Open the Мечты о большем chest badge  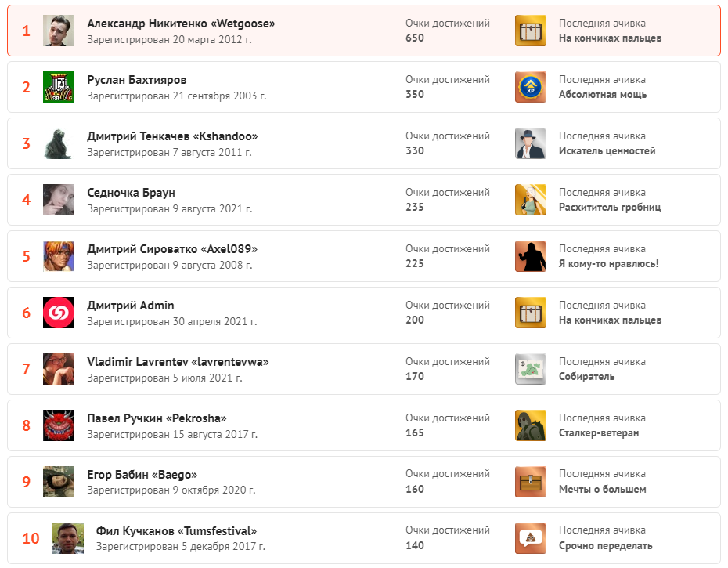531,482
